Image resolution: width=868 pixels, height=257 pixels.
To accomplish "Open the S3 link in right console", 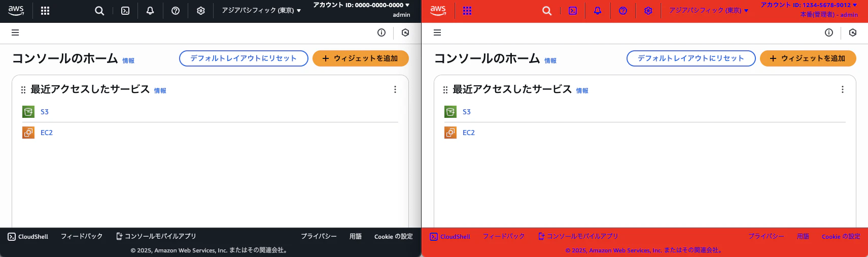I will [467, 112].
